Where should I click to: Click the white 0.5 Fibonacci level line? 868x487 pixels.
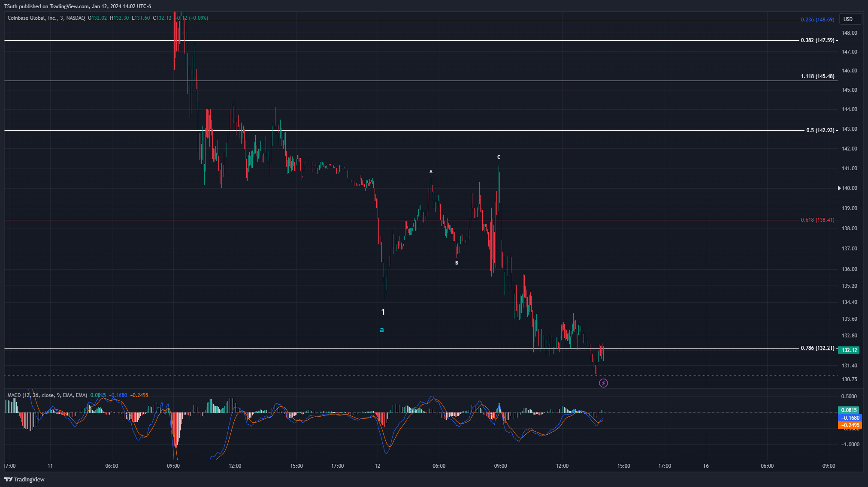403,130
